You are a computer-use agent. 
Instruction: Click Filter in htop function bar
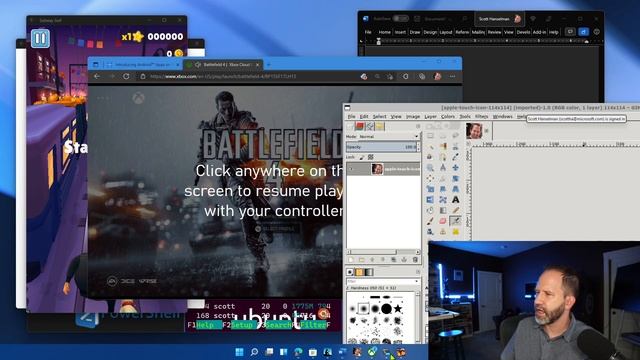coord(313,325)
